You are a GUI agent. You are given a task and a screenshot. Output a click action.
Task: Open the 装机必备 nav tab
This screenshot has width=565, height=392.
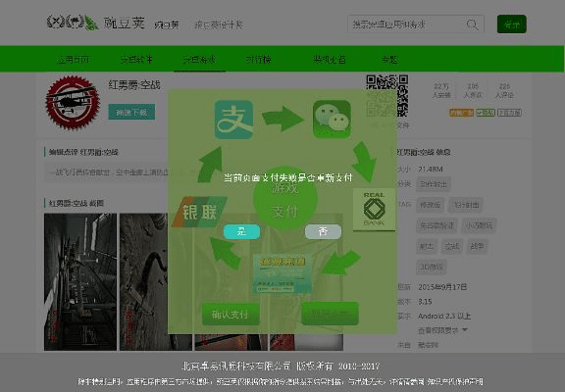click(330, 60)
